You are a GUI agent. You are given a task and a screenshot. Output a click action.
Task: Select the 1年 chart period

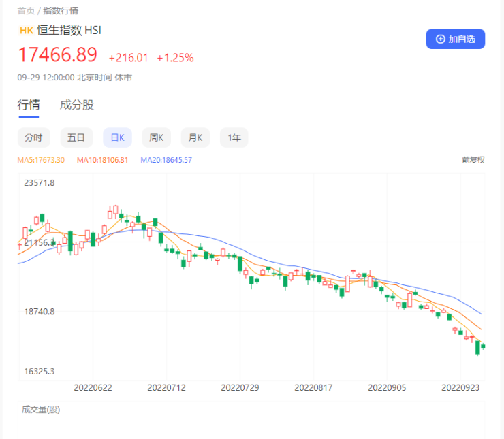pyautogui.click(x=234, y=137)
